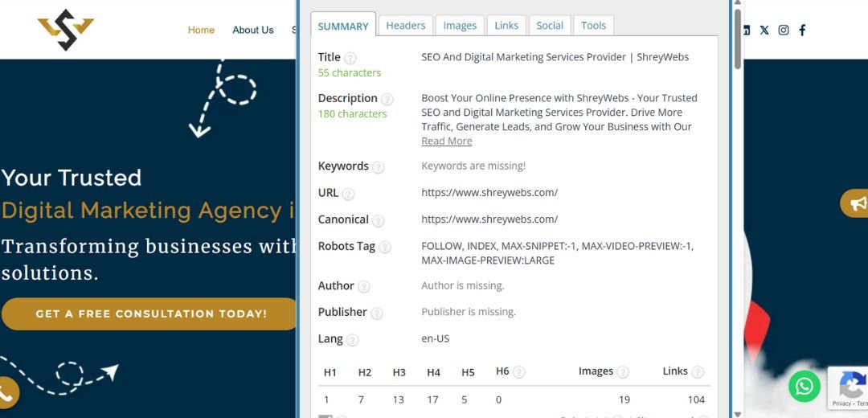The width and height of the screenshot is (868, 418).
Task: Click the help icon next to Publisher
Action: pyautogui.click(x=376, y=313)
